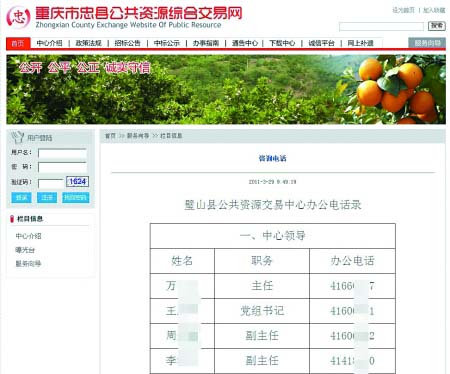
Task: Click the 一、中心领导 table header row
Action: coord(273,236)
